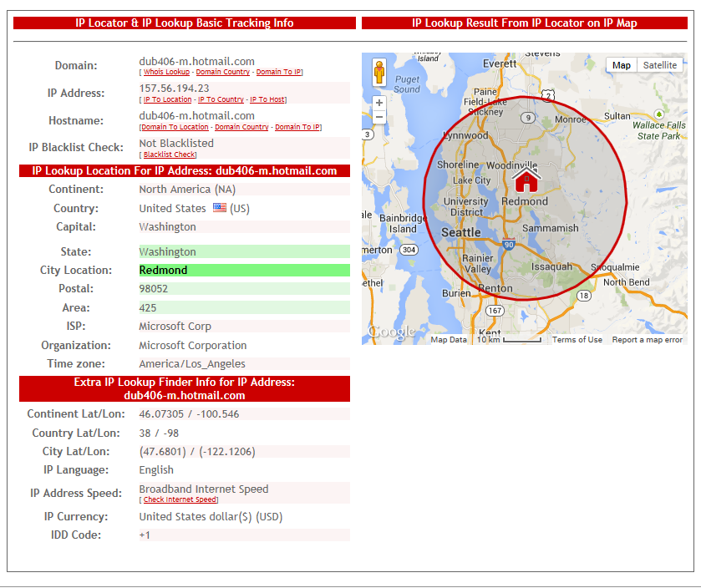Click the United States flag icon
This screenshot has height=588, width=701.
point(220,208)
